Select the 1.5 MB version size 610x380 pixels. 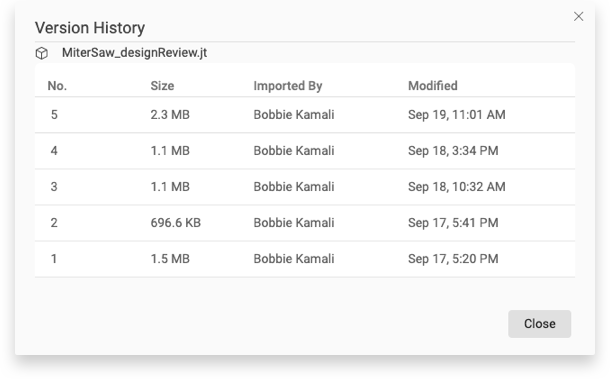pos(170,259)
